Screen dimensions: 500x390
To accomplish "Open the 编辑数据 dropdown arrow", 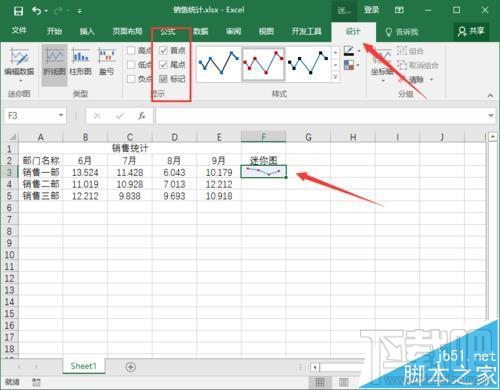I will [x=20, y=81].
